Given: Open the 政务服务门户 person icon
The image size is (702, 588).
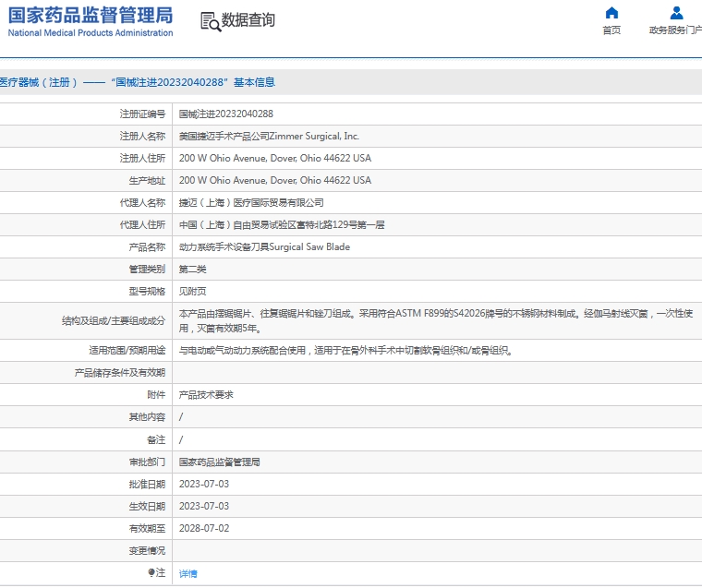Looking at the screenshot, I should coord(676,13).
